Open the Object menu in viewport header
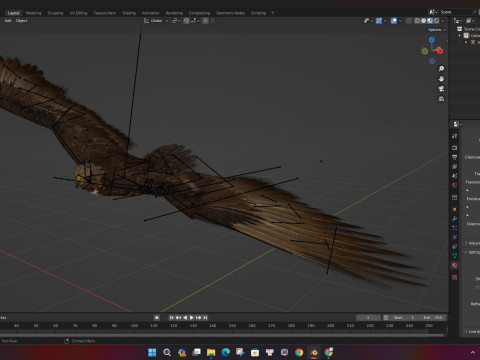 pos(22,21)
